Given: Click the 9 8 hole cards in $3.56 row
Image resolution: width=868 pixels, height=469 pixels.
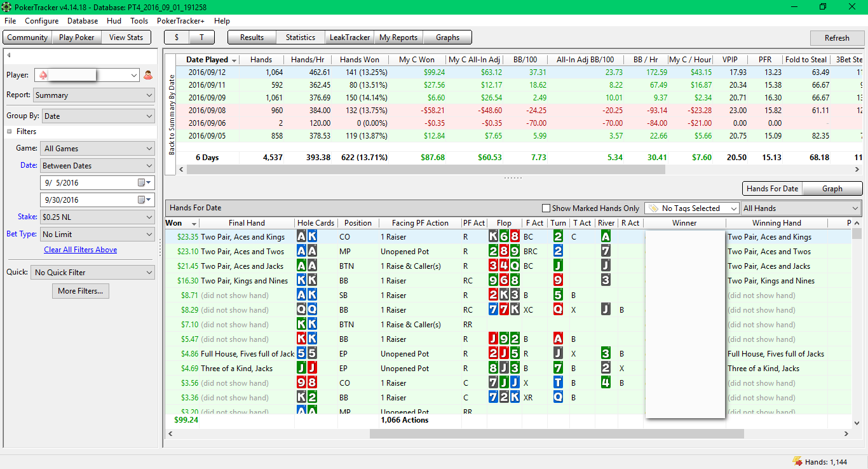Looking at the screenshot, I should click(x=307, y=383).
